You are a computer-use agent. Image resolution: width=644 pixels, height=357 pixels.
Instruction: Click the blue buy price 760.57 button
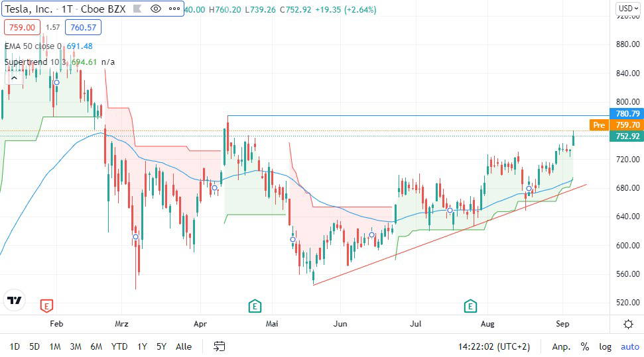[83, 28]
